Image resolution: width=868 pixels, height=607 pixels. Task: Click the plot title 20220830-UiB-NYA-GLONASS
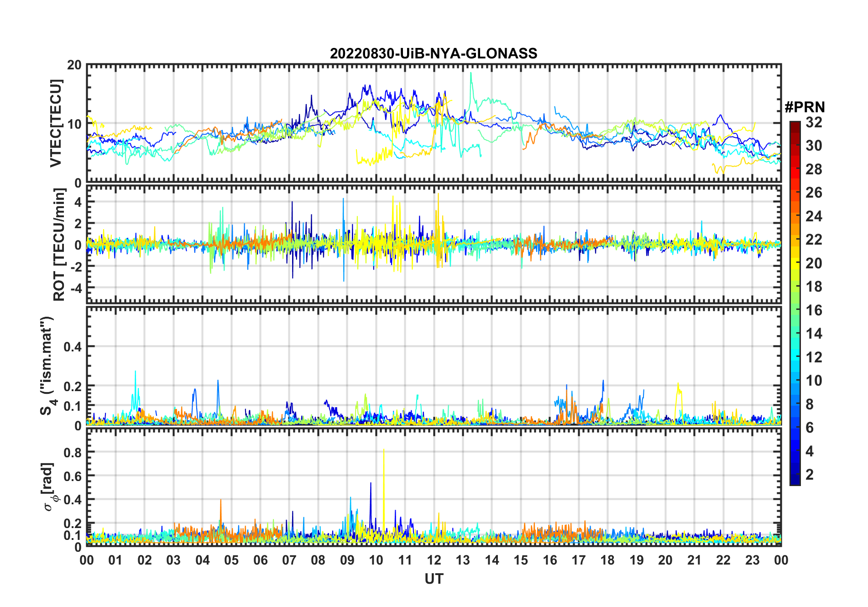point(434,53)
